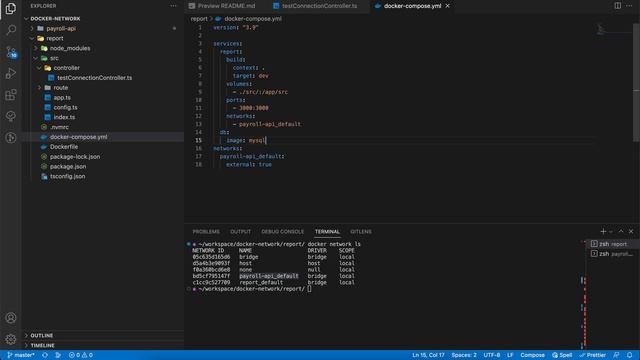Screen dimensions: 640x360
Task: Change language mode from Compose
Action: click(532, 355)
